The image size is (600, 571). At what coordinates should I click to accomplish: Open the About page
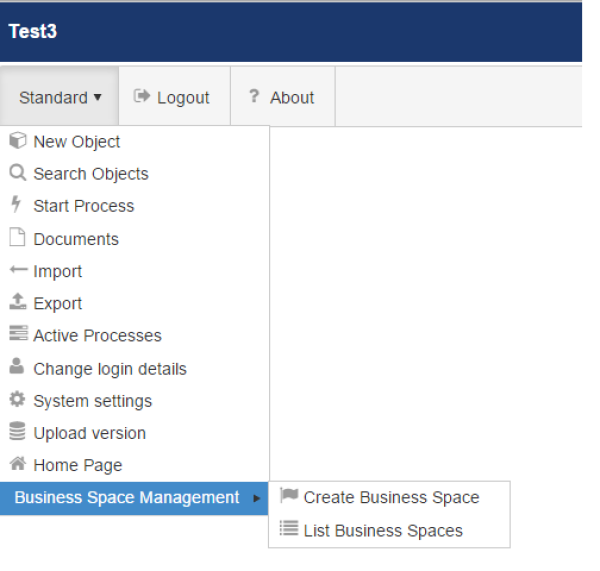click(x=282, y=97)
